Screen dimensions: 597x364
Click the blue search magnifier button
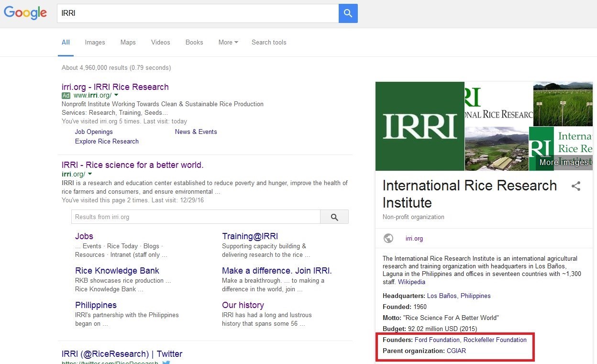[348, 13]
